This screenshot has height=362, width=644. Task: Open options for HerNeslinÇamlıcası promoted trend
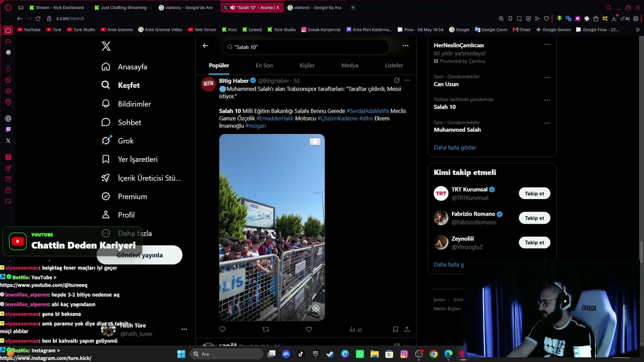pos(547,44)
